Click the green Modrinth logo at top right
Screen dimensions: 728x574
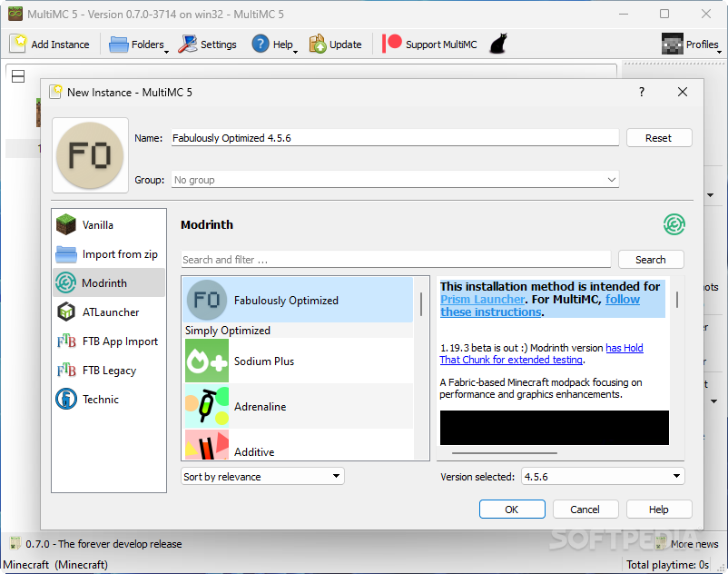pyautogui.click(x=674, y=224)
